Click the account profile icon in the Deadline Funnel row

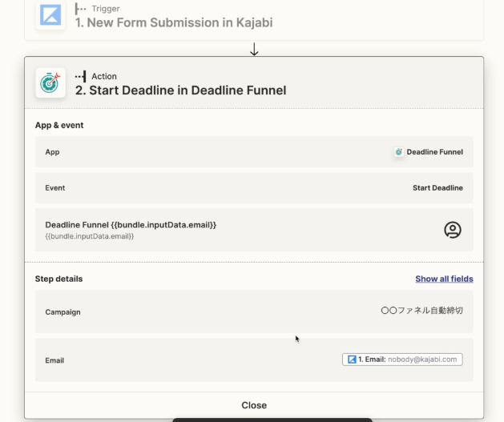pyautogui.click(x=453, y=230)
